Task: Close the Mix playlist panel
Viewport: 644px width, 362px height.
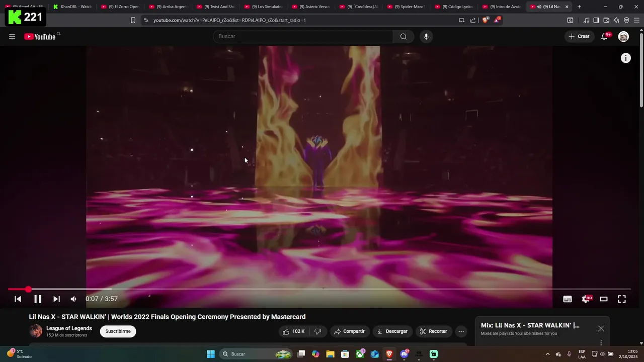Action: pos(601,328)
